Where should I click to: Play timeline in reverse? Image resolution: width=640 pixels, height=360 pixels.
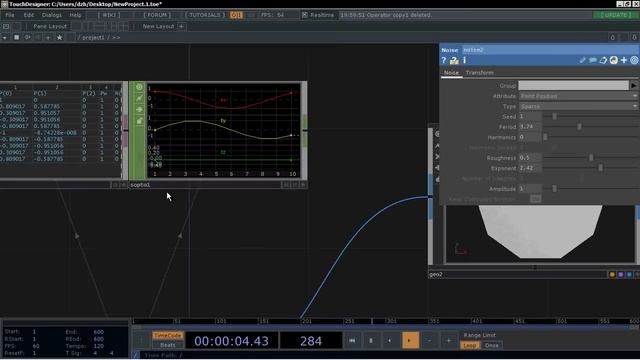pos(389,340)
